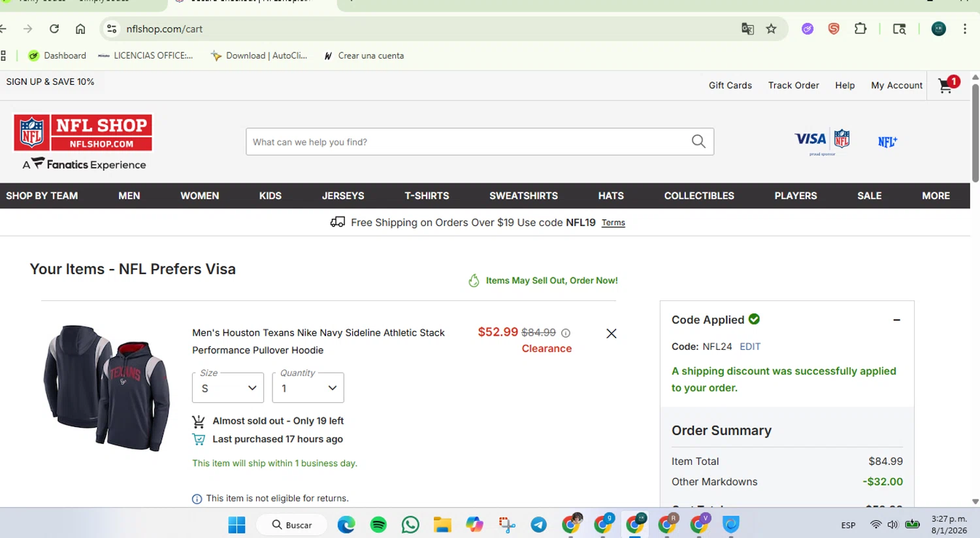Open the Sale menu
This screenshot has height=538, width=980.
click(x=870, y=196)
